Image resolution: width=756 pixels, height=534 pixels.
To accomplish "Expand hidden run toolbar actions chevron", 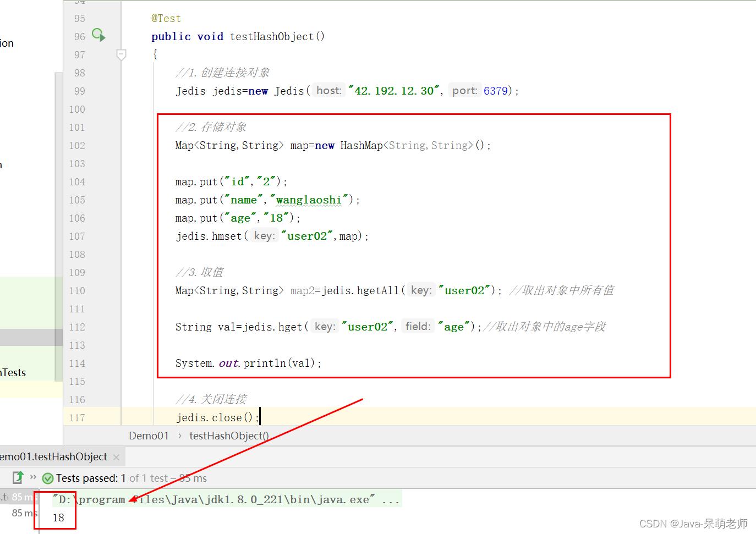I will point(33,477).
